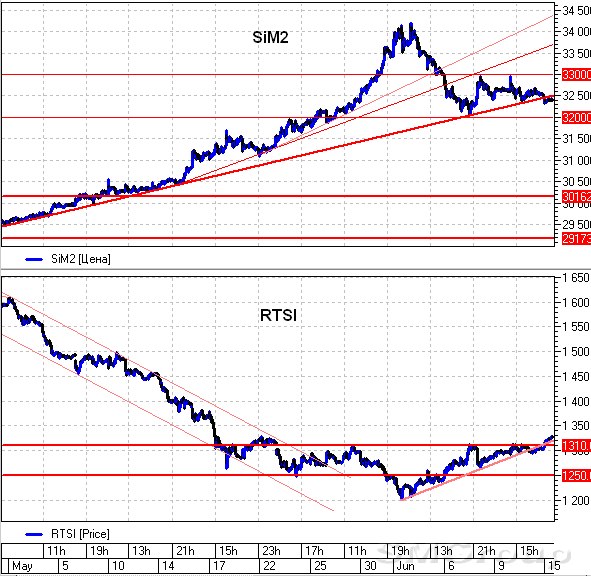Click the red 1310 RTSI level label
Image resolution: width=591 pixels, height=576 pixels.
576,446
